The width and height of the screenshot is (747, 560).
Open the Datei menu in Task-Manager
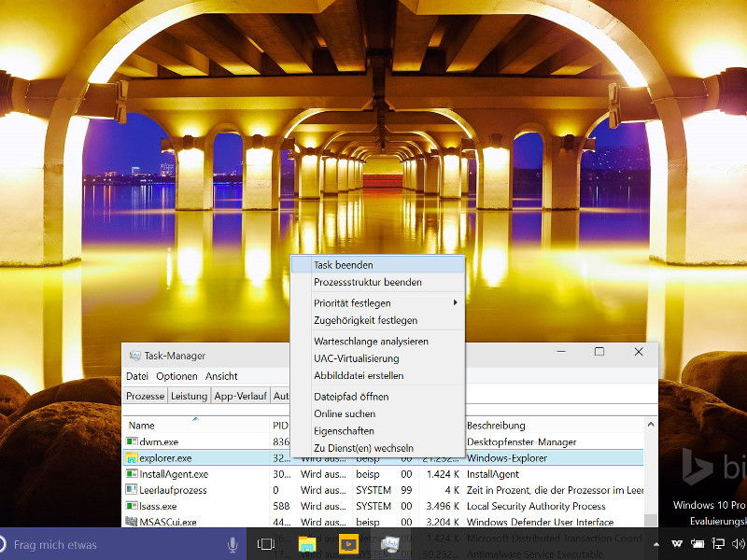tap(137, 376)
